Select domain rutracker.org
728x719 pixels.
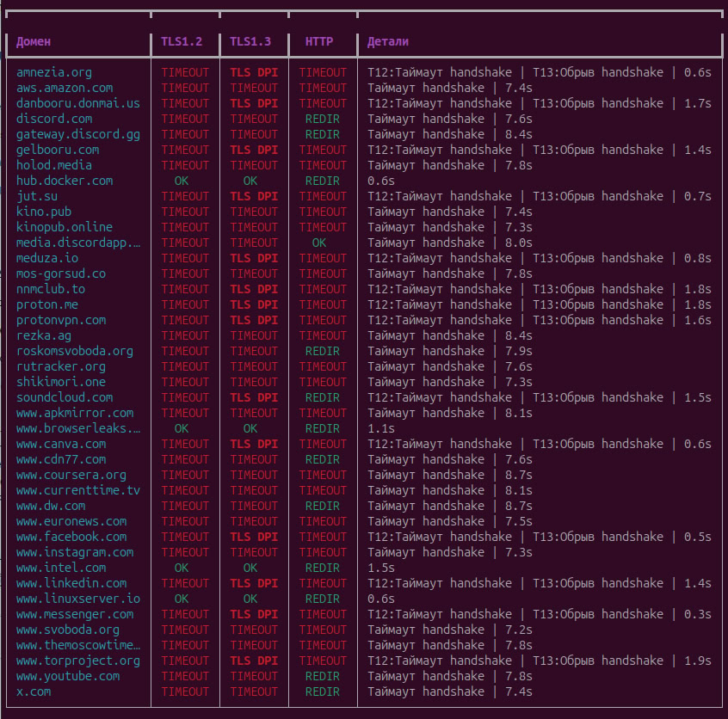[x=61, y=366]
